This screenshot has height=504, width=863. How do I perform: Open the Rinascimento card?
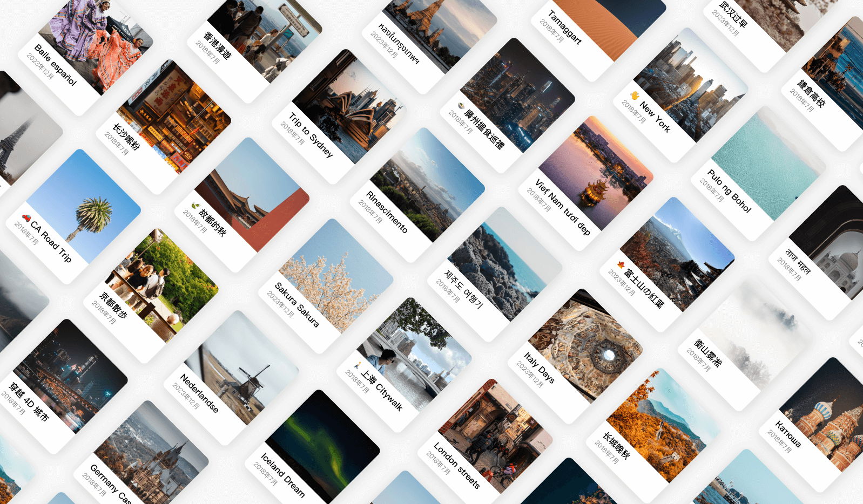tap(417, 195)
